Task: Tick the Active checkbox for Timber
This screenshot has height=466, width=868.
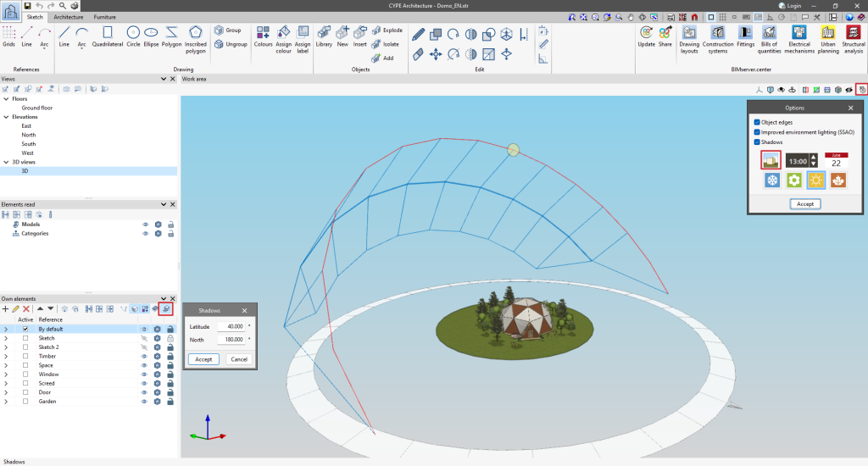Action: tap(25, 356)
